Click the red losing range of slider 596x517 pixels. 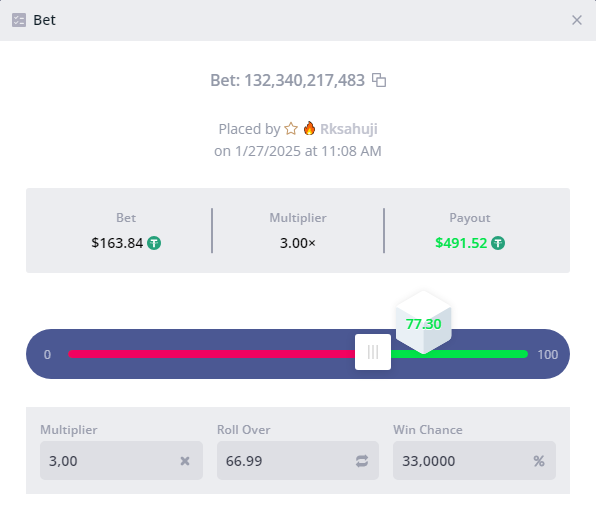211,354
